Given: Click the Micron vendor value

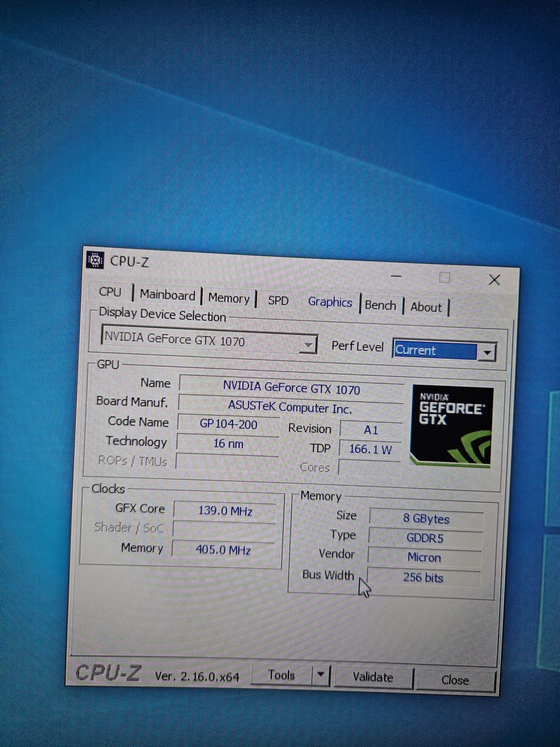Looking at the screenshot, I should (424, 558).
